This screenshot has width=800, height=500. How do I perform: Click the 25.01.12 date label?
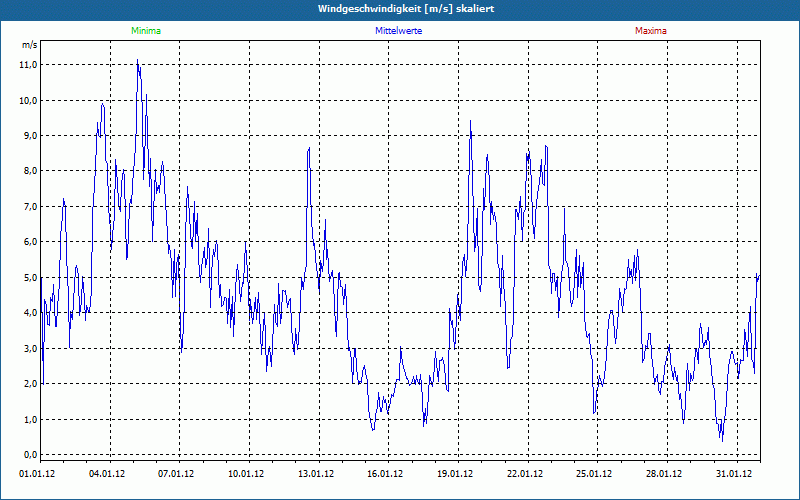594,474
